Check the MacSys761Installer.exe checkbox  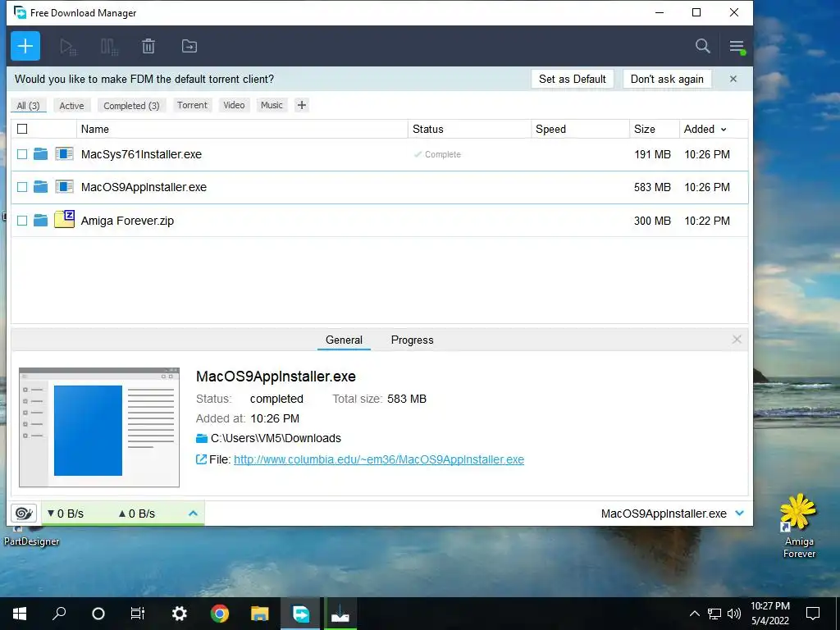[22, 154]
